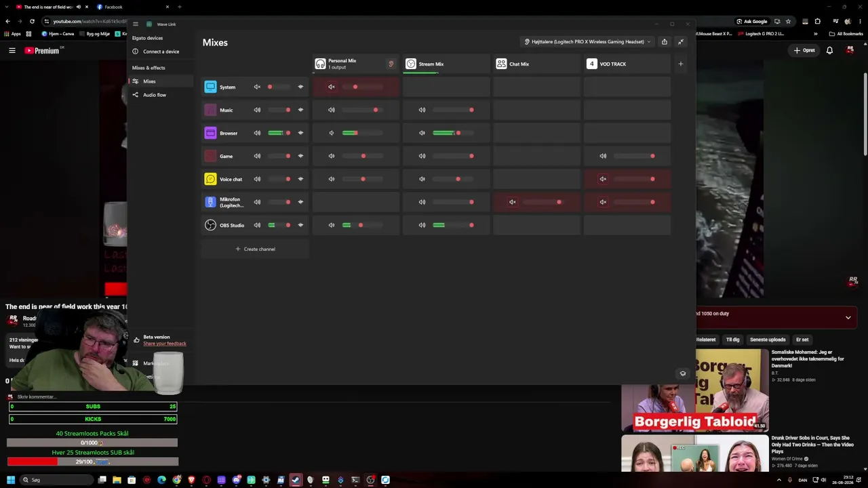868x488 pixels.
Task: Select the Stream Mix column header
Action: [446, 64]
